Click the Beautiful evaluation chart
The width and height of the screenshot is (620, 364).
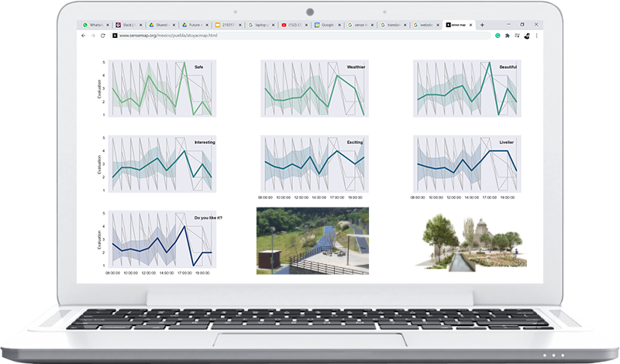465,89
